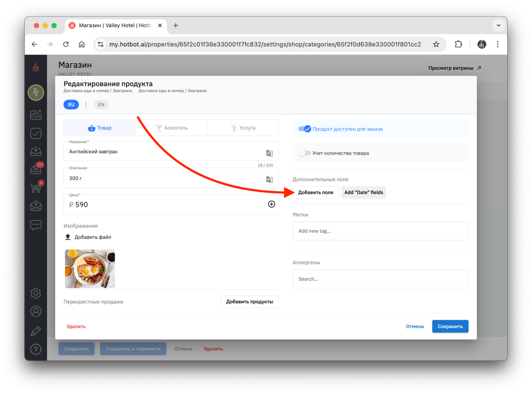This screenshot has height=393, width=532.
Task: Add another price with plus icon
Action: click(x=271, y=204)
